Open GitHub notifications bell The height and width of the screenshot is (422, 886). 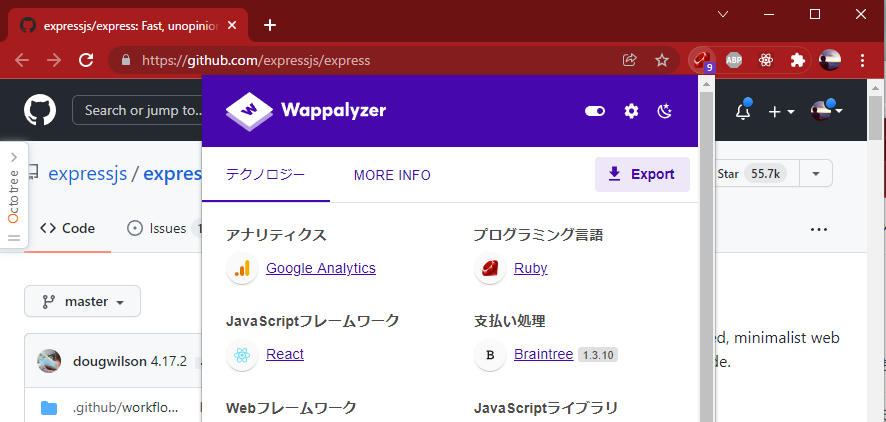(742, 111)
